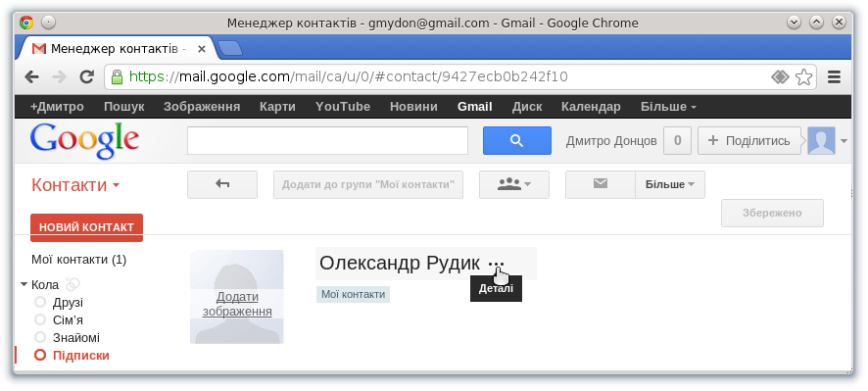868x391 pixels.
Task: Maximize the Chrome window
Action: pyautogui.click(x=816, y=23)
